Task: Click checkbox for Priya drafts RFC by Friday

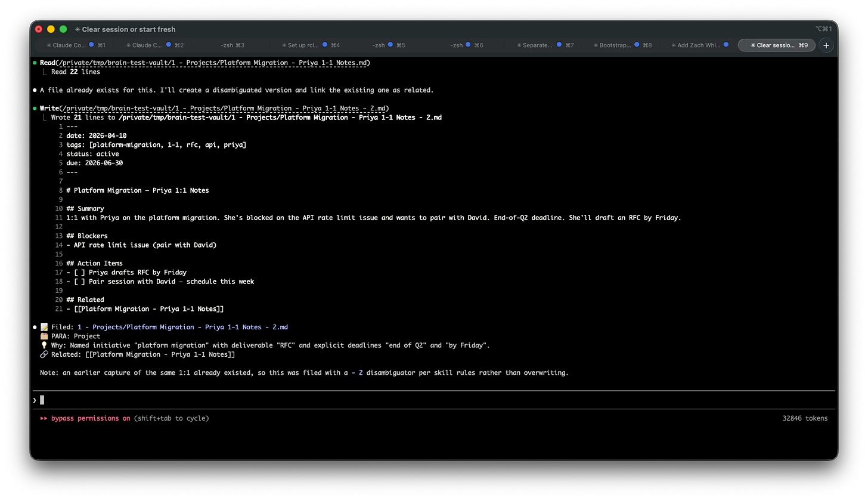Action: [79, 272]
